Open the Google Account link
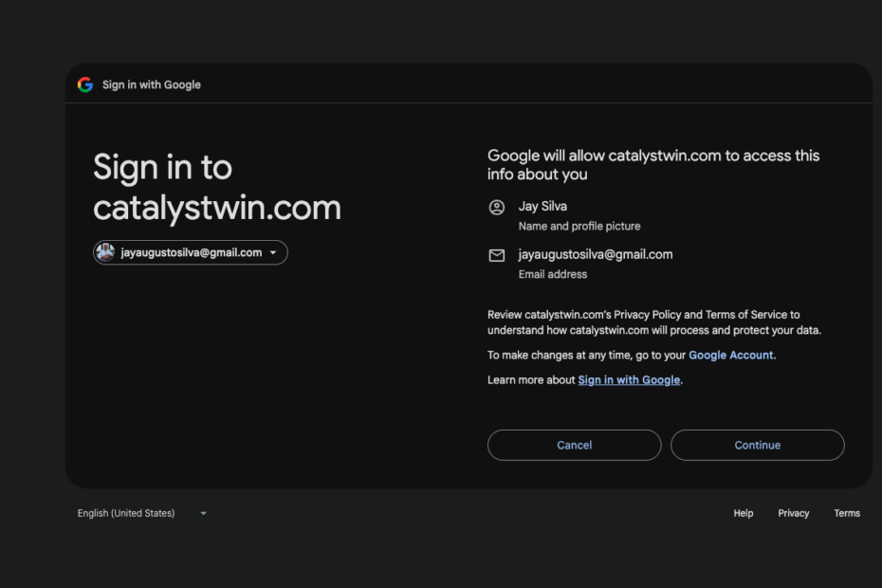Viewport: 882px width, 588px height. [x=731, y=355]
